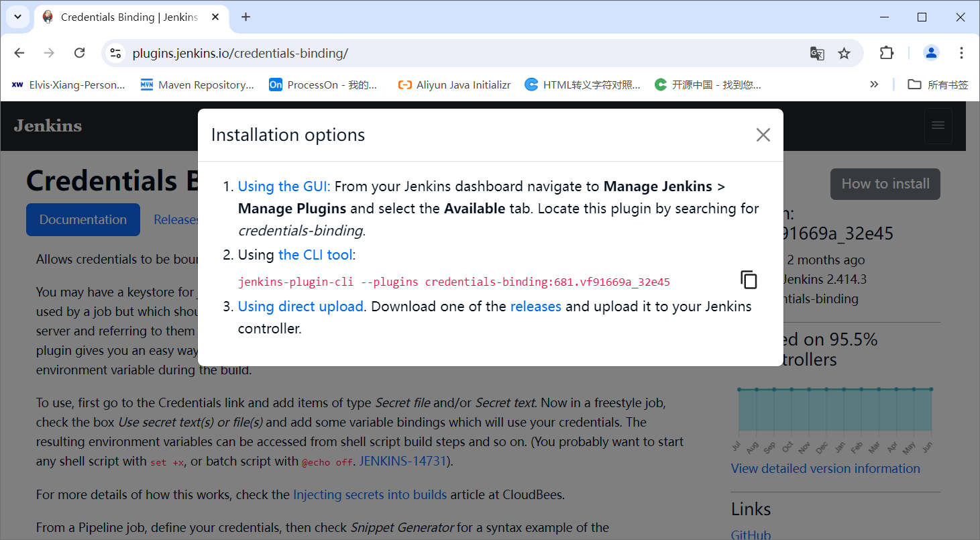Click the address bar URL

[240, 53]
